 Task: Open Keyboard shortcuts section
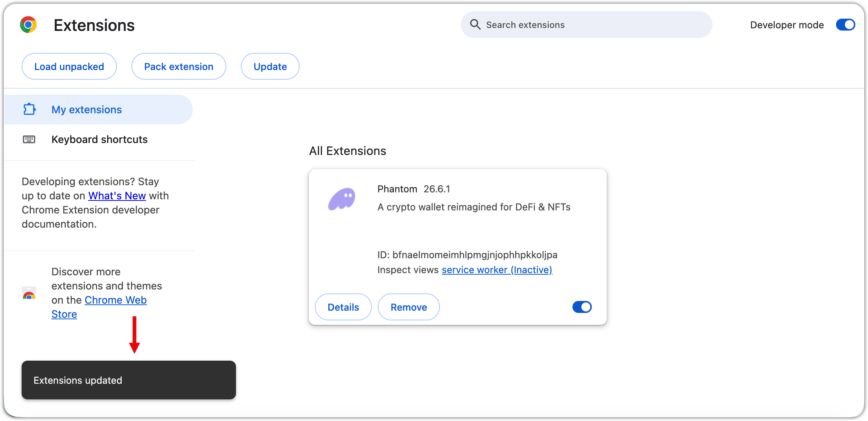(99, 139)
